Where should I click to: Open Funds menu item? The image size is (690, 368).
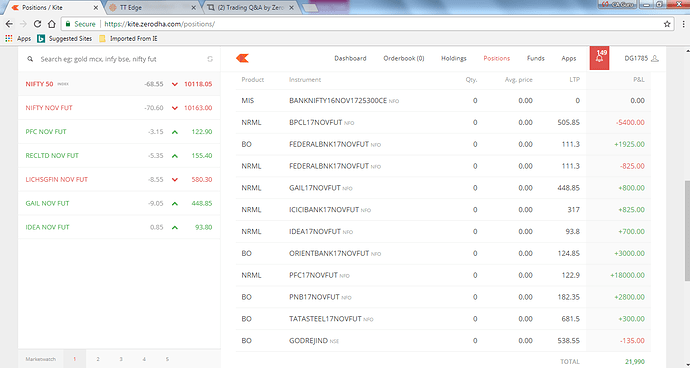point(536,58)
